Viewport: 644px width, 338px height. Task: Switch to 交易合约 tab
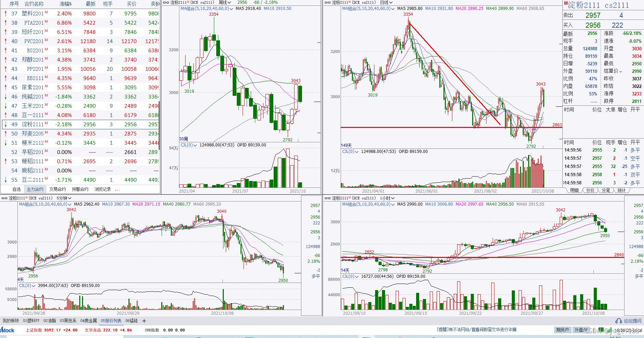pos(57,189)
